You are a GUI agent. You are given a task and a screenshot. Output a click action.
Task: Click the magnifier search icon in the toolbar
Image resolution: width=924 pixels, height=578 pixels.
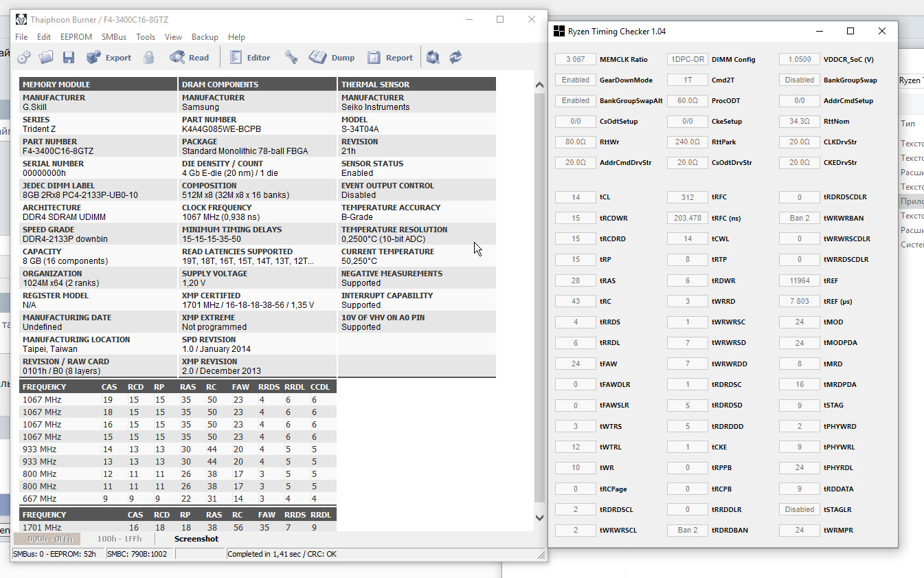(433, 58)
